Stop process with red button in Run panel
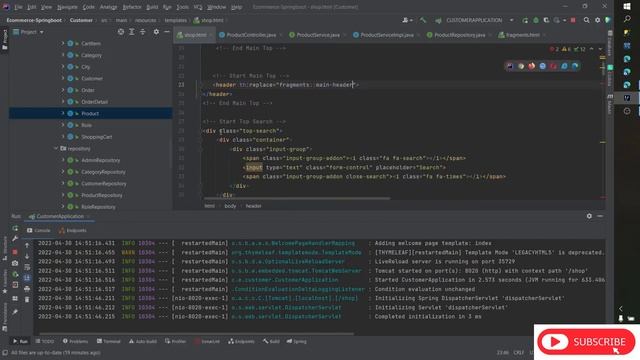This screenshot has height=360, width=640. [x=15, y=252]
